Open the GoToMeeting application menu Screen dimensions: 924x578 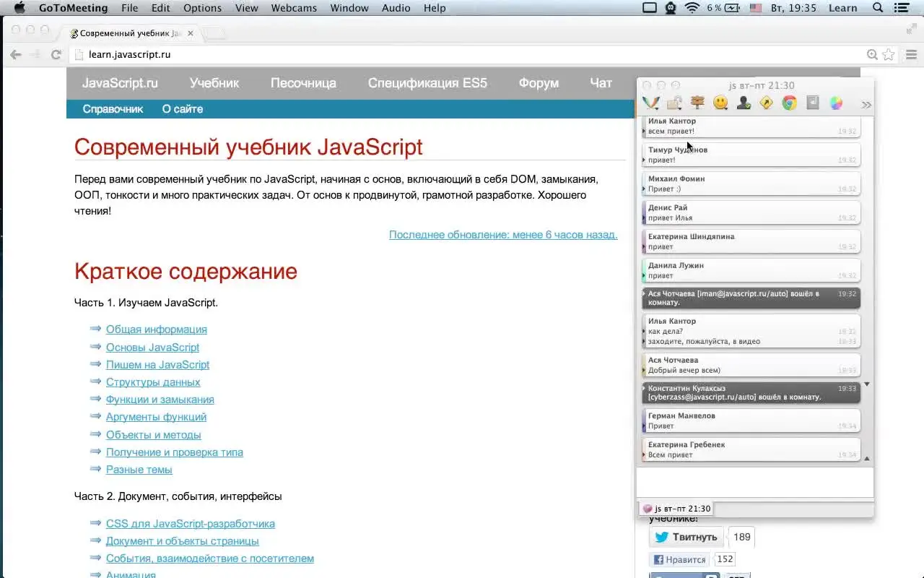[x=73, y=8]
